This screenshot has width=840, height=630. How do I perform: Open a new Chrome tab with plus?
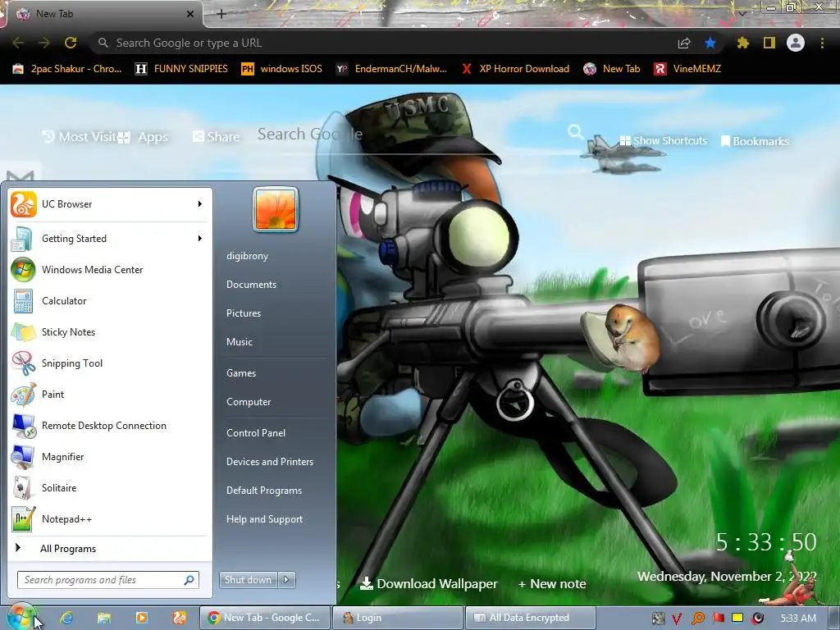221,14
